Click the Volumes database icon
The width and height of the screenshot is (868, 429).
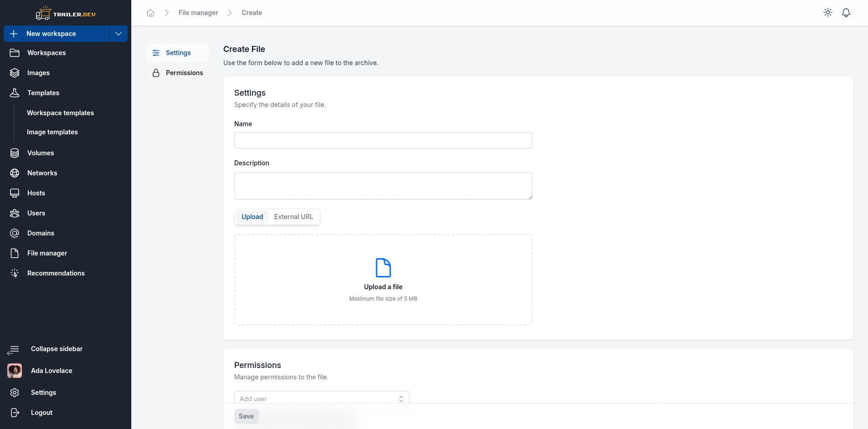pos(15,153)
